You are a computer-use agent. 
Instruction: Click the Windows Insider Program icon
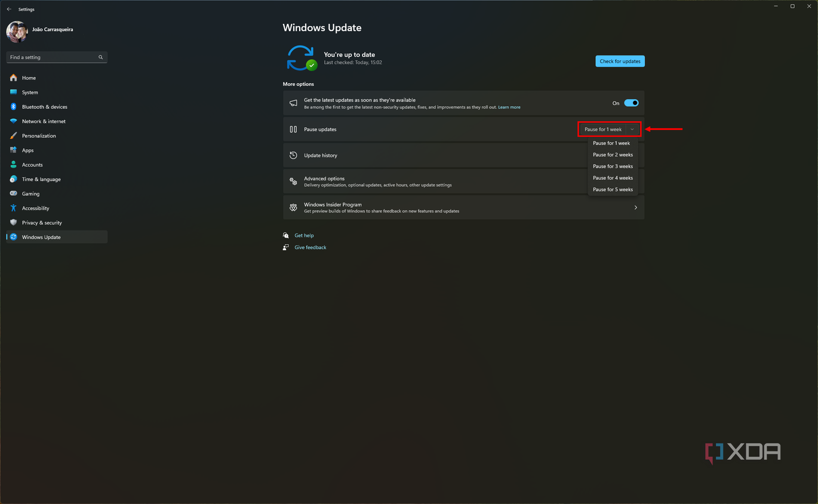293,207
